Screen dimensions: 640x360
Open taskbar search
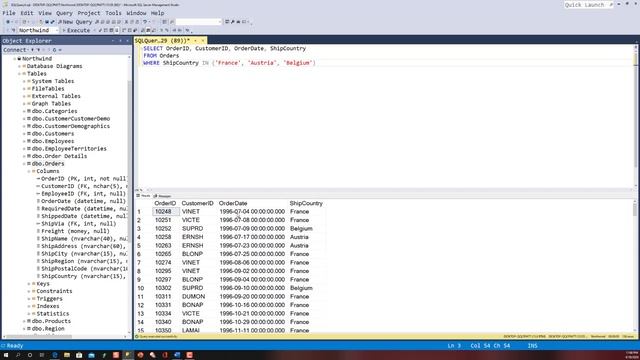point(18,355)
